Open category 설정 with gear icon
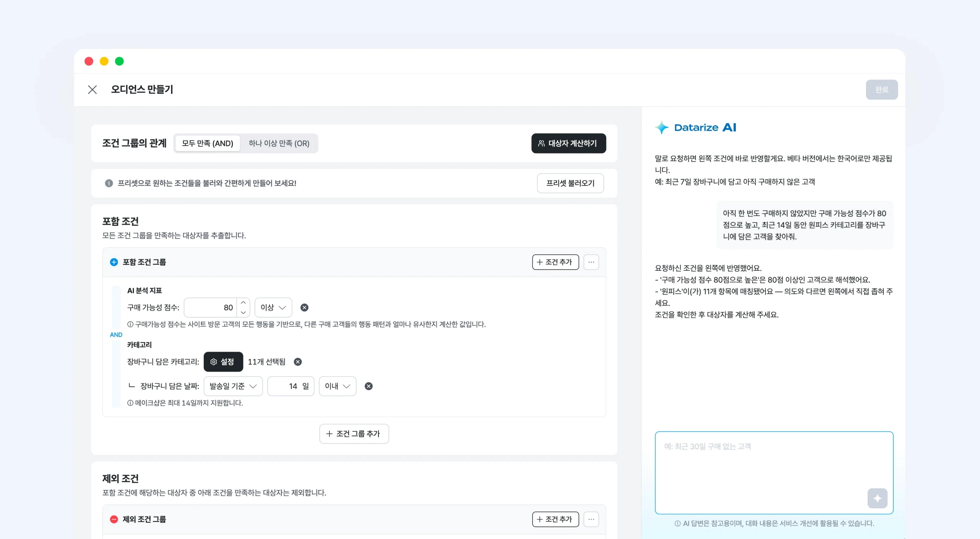 click(x=223, y=362)
